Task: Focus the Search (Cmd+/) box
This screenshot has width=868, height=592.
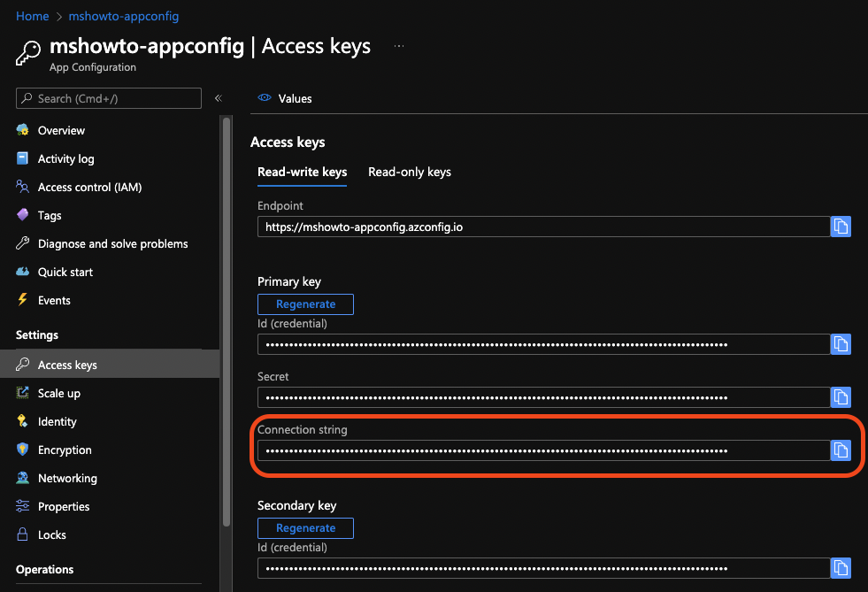Action: pyautogui.click(x=109, y=98)
